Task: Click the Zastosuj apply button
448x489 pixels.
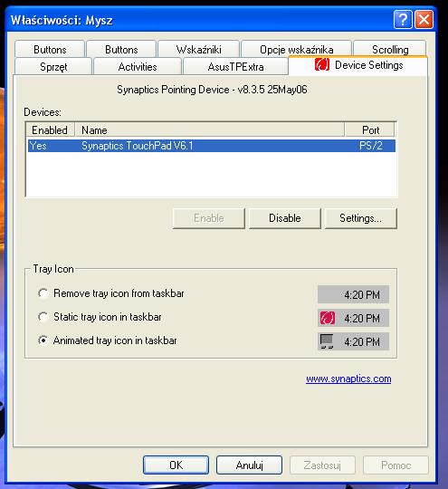Action: [x=322, y=465]
